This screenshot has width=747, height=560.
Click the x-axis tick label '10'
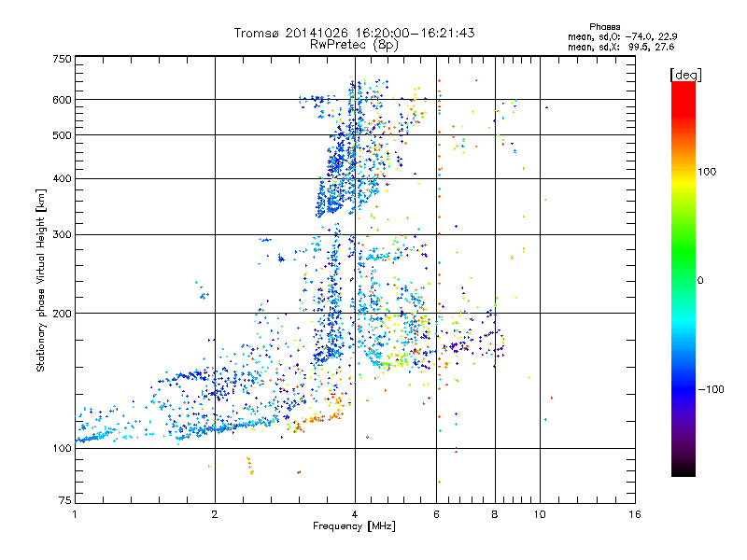540,514
